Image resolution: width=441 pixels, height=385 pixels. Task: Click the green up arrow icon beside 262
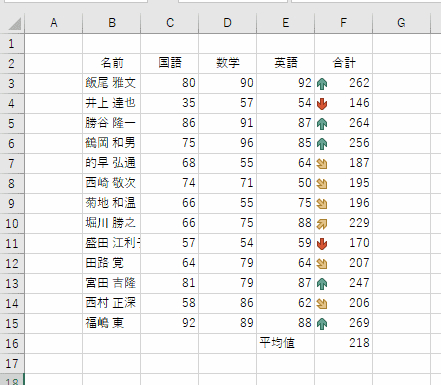322,84
